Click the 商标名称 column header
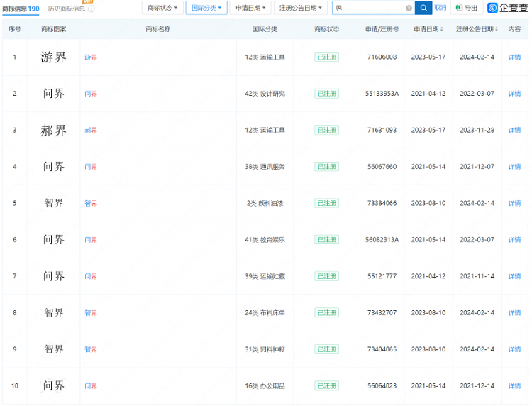Viewport: 532px width, 406px height. 158,29
